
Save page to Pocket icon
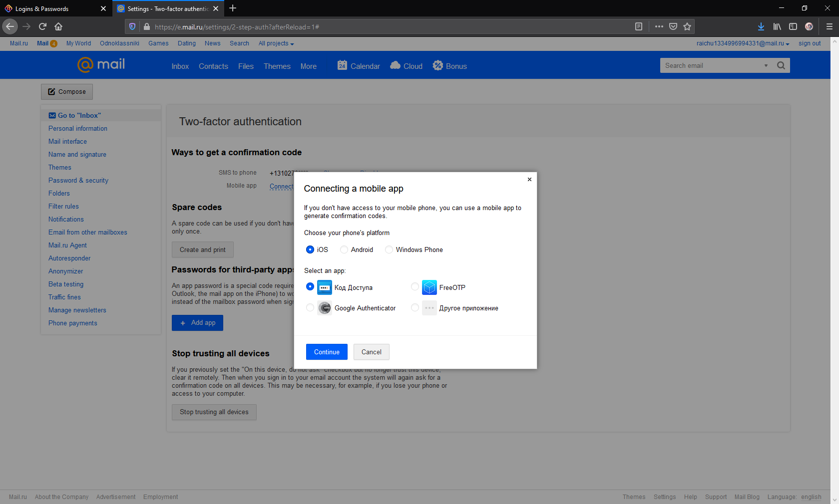pyautogui.click(x=673, y=26)
